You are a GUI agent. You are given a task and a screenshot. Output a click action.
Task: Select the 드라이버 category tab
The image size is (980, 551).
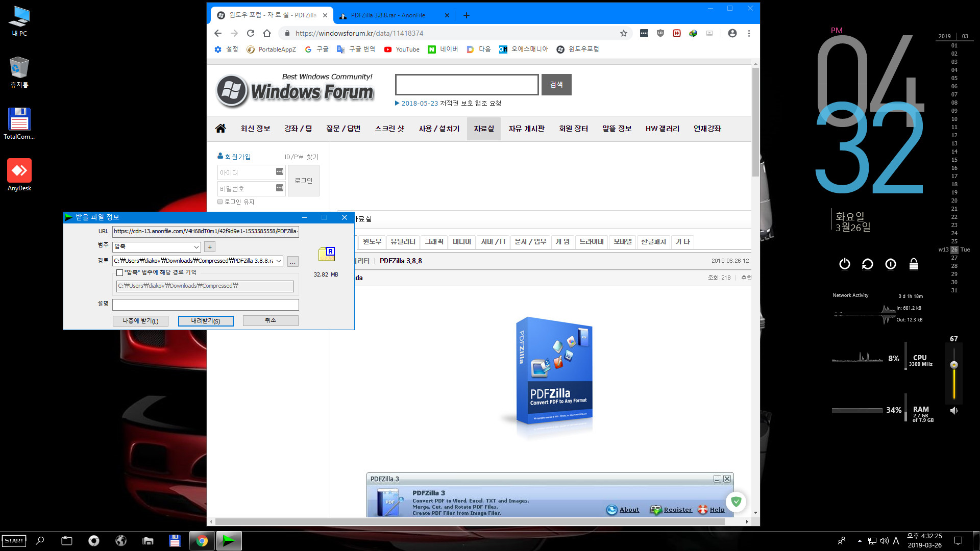coord(591,241)
